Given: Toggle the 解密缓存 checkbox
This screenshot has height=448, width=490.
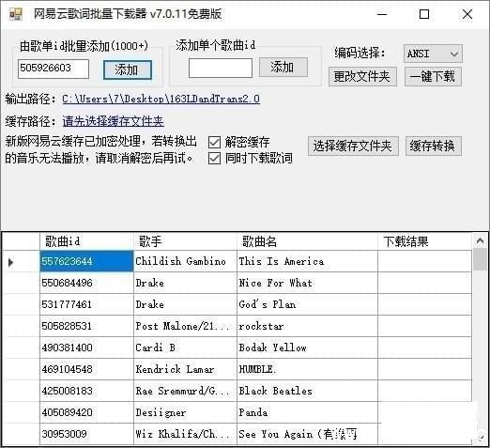Looking at the screenshot, I should [x=214, y=142].
